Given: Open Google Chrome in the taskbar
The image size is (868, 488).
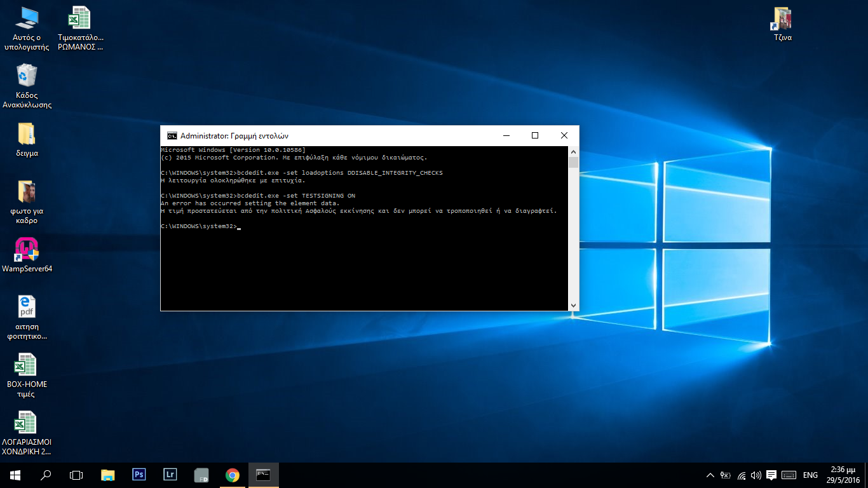Looking at the screenshot, I should pyautogui.click(x=232, y=475).
